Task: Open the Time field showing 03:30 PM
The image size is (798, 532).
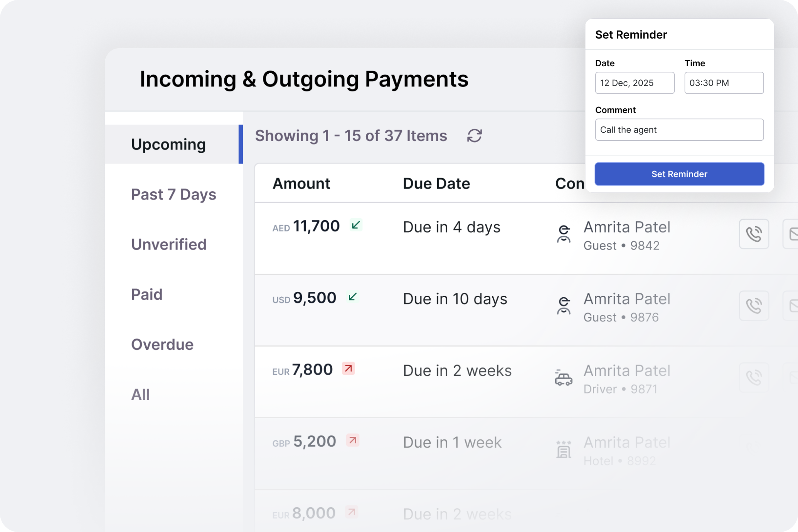Action: click(x=724, y=83)
